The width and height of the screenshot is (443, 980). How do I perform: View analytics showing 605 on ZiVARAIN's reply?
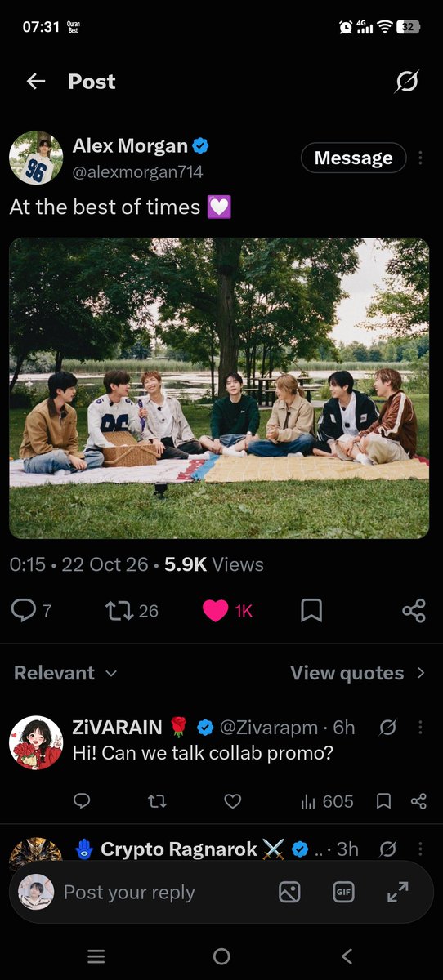(x=327, y=801)
